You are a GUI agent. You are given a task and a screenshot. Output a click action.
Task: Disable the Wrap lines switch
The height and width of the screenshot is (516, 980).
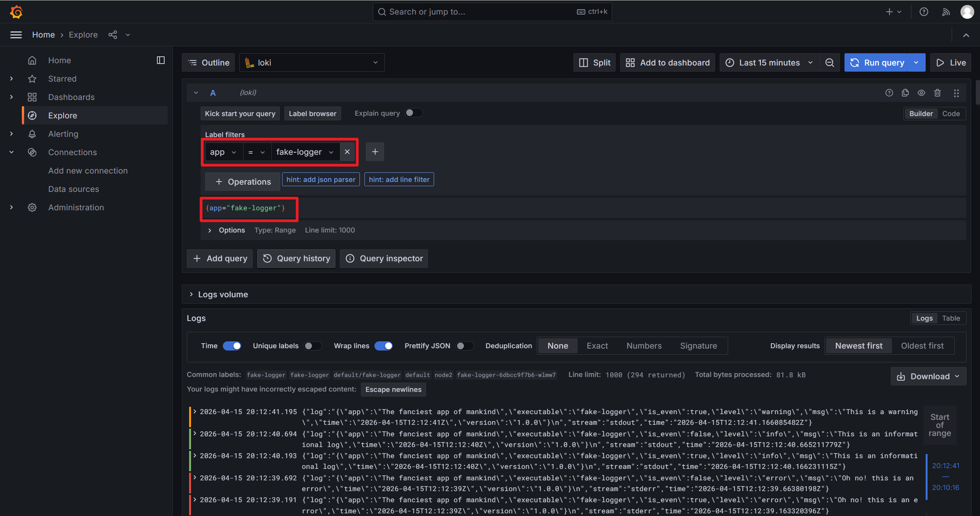[383, 346]
